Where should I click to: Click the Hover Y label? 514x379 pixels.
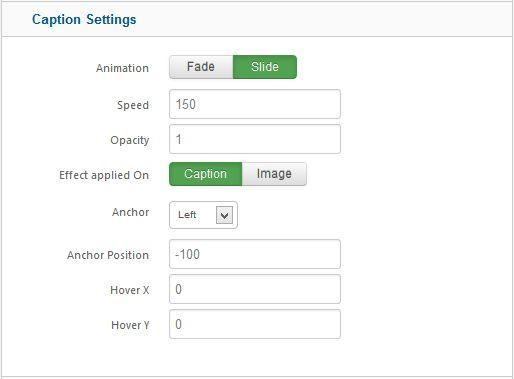pyautogui.click(x=130, y=325)
